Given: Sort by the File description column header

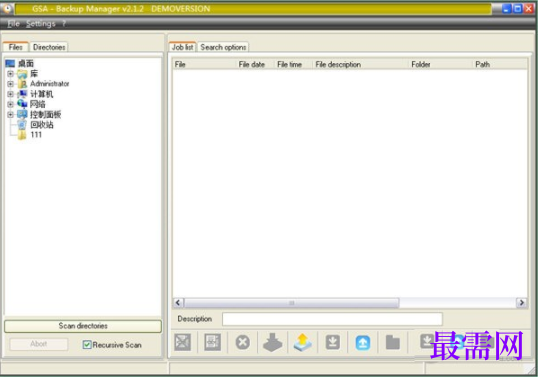Looking at the screenshot, I should pyautogui.click(x=360, y=64).
